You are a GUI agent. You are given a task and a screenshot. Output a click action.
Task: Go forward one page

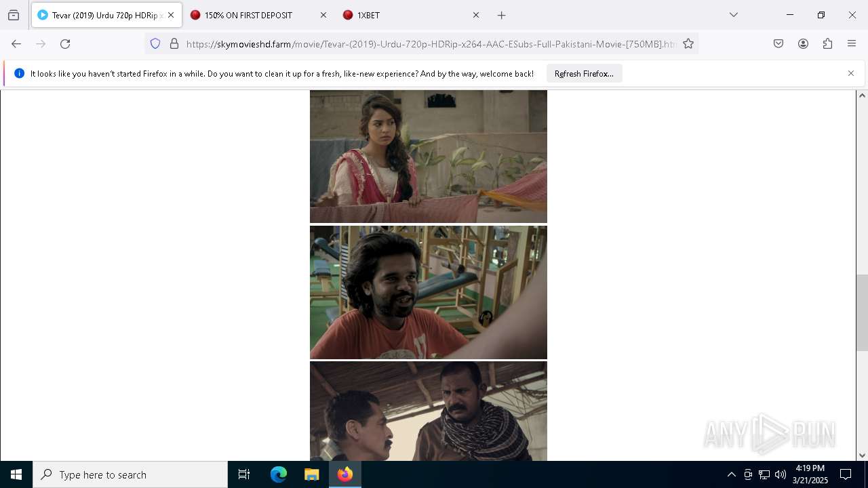click(41, 44)
